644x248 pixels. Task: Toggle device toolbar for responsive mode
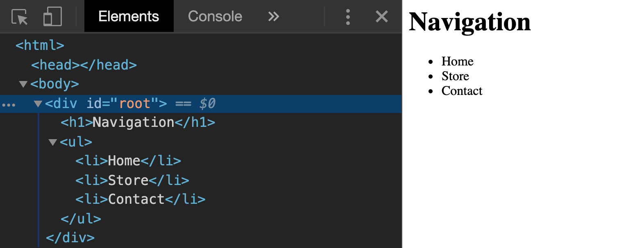[52, 16]
